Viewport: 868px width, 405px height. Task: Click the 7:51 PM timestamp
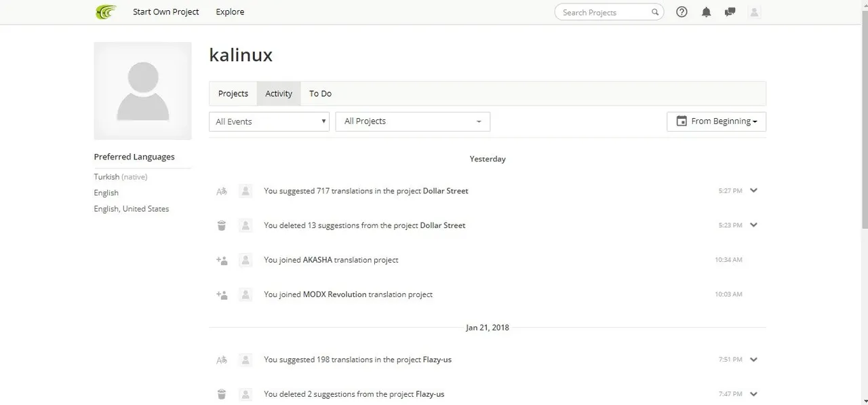point(730,360)
